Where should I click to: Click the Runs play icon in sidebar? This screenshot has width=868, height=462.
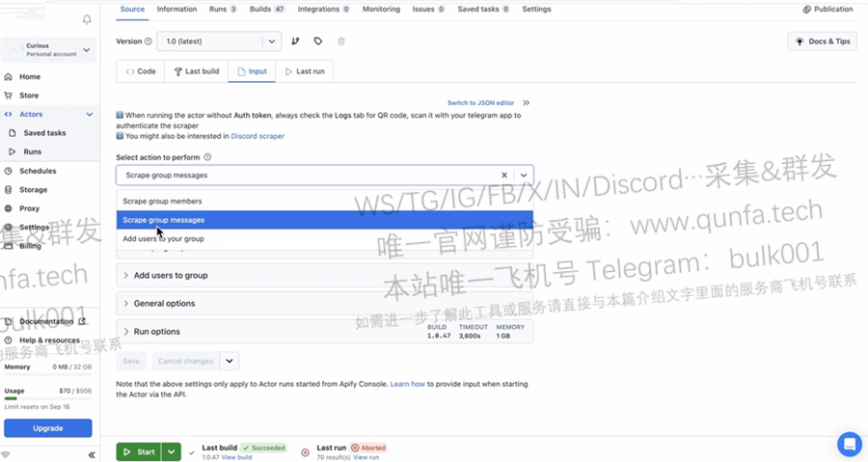13,151
